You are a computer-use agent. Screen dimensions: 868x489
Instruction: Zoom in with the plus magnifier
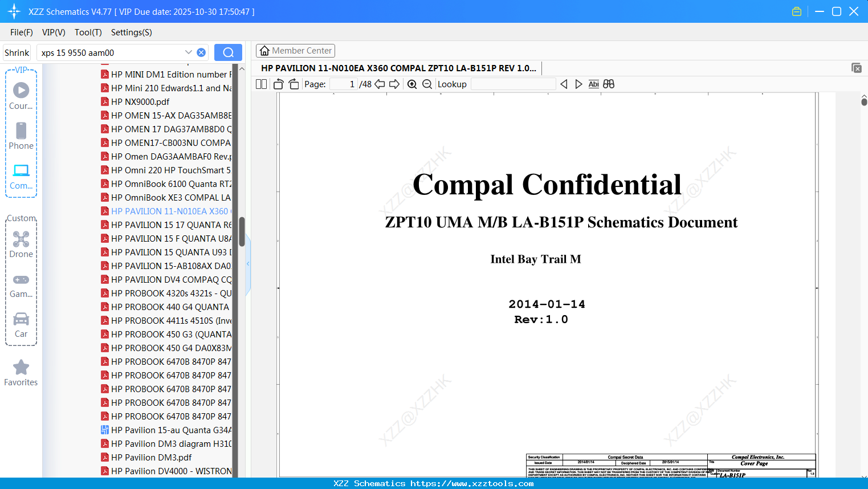coord(412,84)
